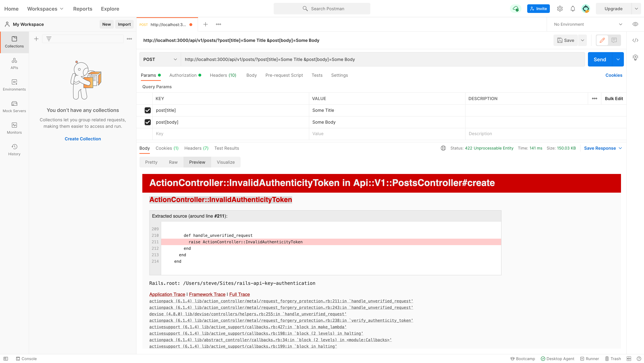Click the environment quick look eye icon
The width and height of the screenshot is (644, 363).
635,24
